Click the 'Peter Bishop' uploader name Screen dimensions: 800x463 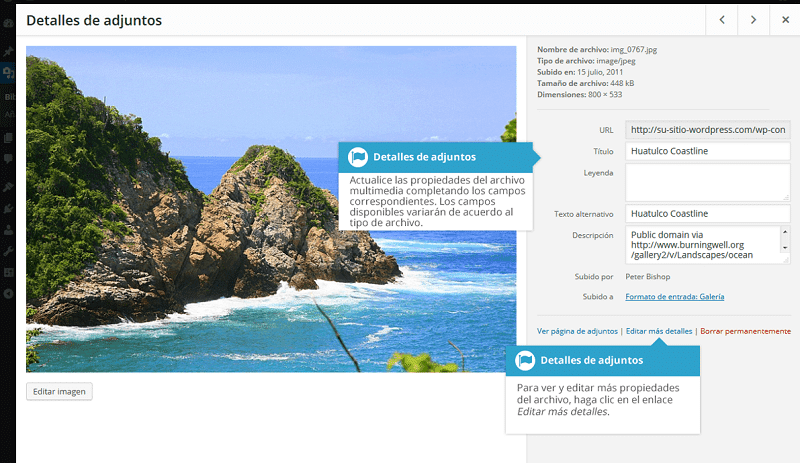pyautogui.click(x=647, y=277)
